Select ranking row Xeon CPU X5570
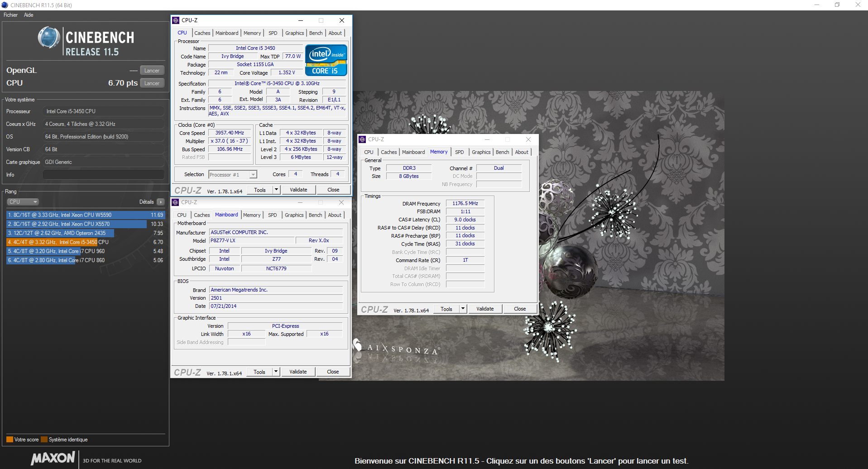 coord(86,224)
